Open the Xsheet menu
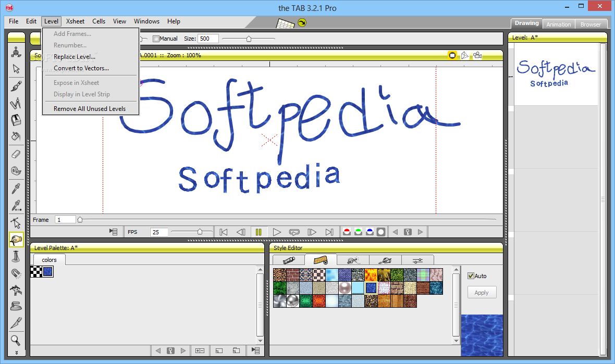Viewport: 615px width, 364px height. pos(75,21)
